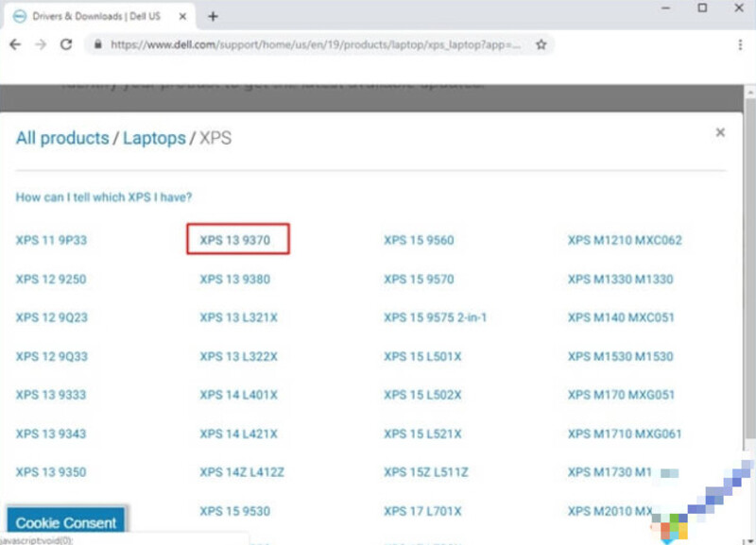This screenshot has height=545, width=756.
Task: Select XPS 11 9P33
Action: point(51,240)
